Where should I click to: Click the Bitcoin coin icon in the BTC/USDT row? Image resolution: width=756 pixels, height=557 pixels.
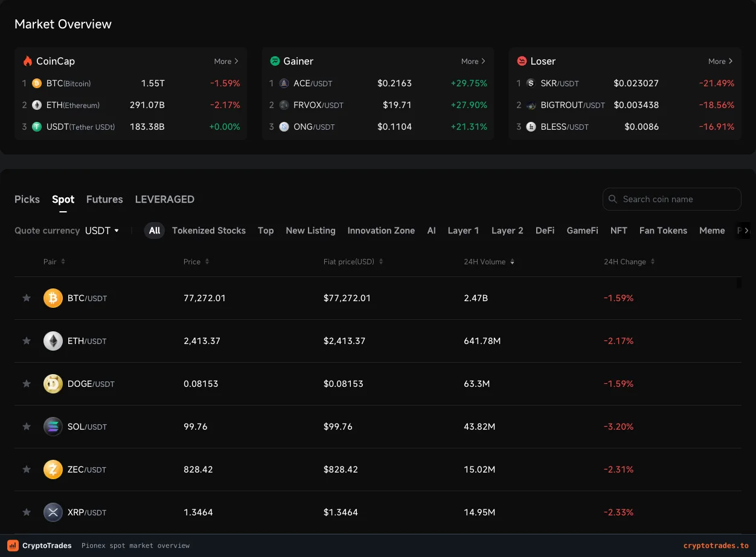click(53, 298)
